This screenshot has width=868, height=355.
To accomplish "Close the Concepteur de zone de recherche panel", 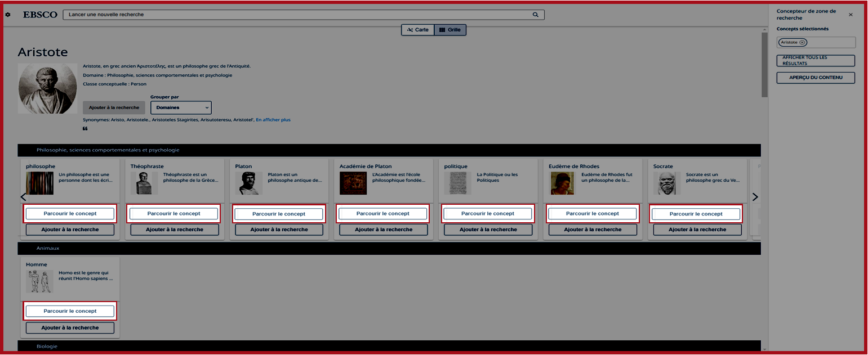I will [851, 15].
